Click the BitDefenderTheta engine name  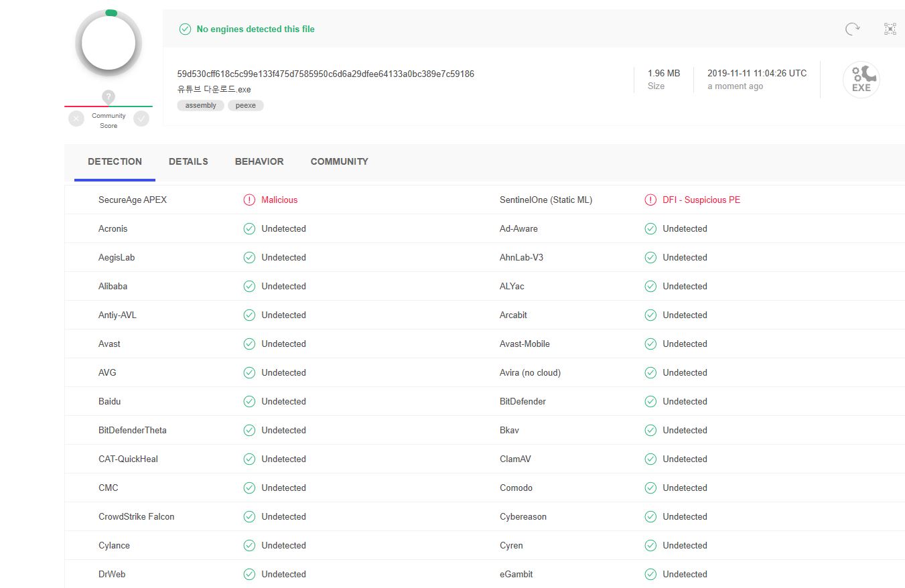pyautogui.click(x=133, y=430)
